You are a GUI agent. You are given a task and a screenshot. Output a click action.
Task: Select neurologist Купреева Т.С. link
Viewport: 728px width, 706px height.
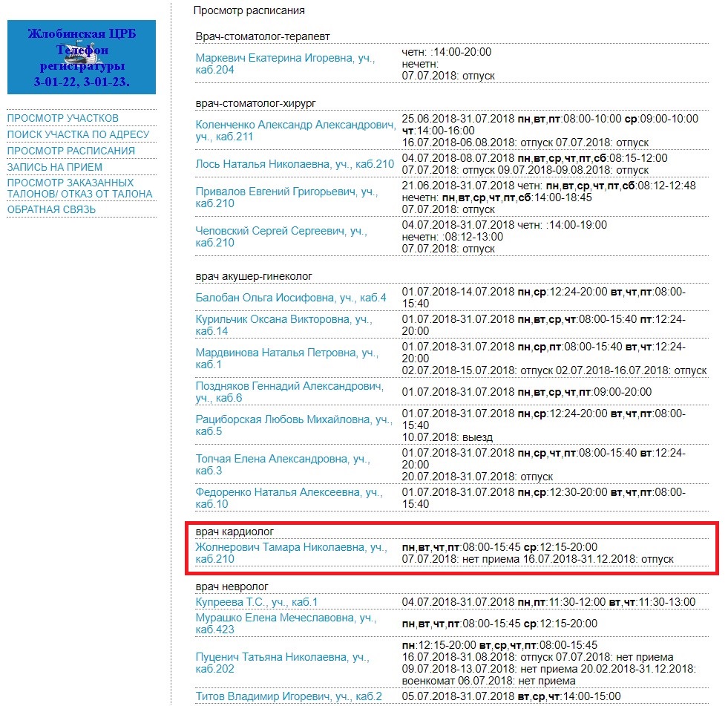[257, 602]
